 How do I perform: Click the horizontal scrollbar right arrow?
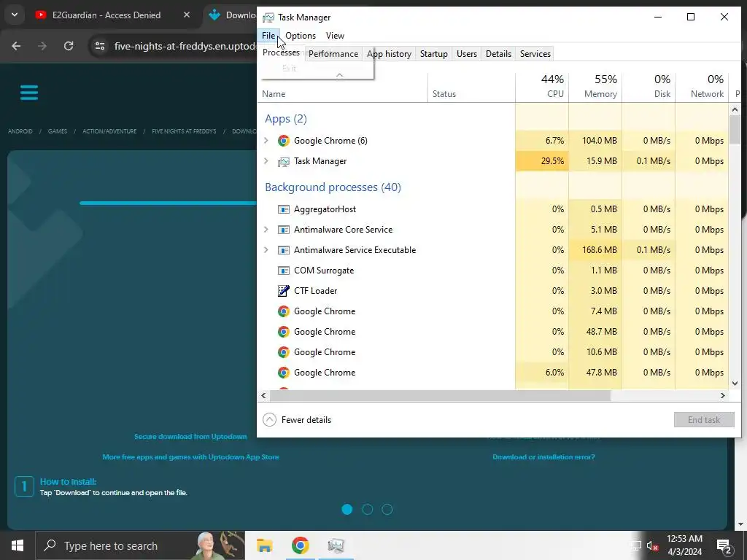[723, 396]
